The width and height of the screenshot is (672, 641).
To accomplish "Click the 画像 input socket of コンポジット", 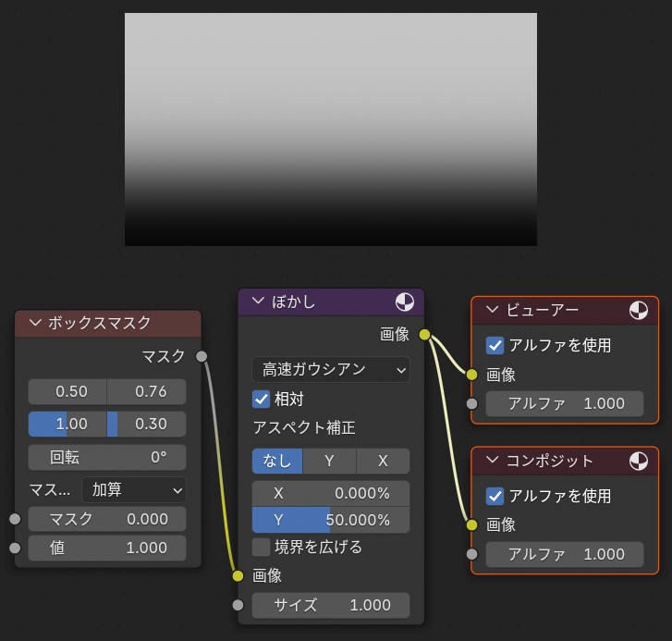I will pos(471,524).
